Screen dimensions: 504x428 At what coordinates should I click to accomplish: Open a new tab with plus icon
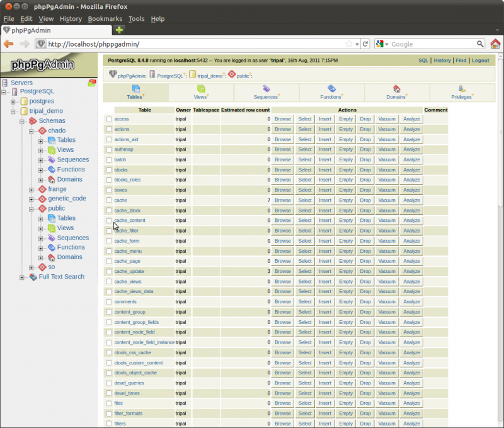[x=119, y=30]
